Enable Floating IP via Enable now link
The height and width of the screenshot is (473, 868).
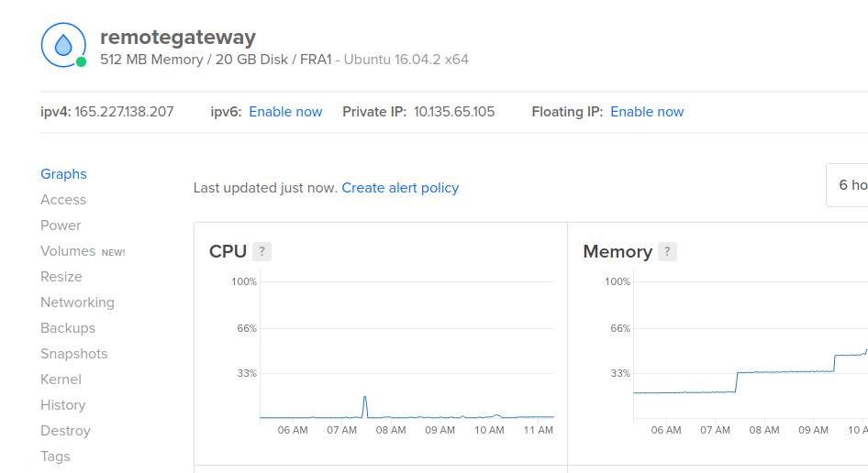click(x=647, y=112)
